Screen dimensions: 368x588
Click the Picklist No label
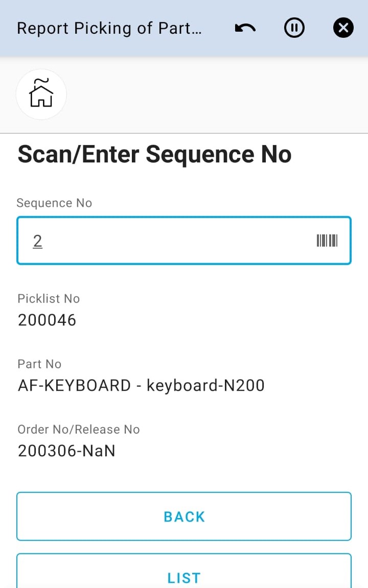tap(49, 298)
